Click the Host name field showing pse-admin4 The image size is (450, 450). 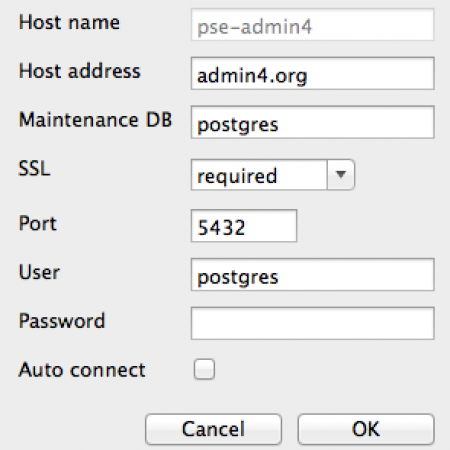pyautogui.click(x=312, y=25)
